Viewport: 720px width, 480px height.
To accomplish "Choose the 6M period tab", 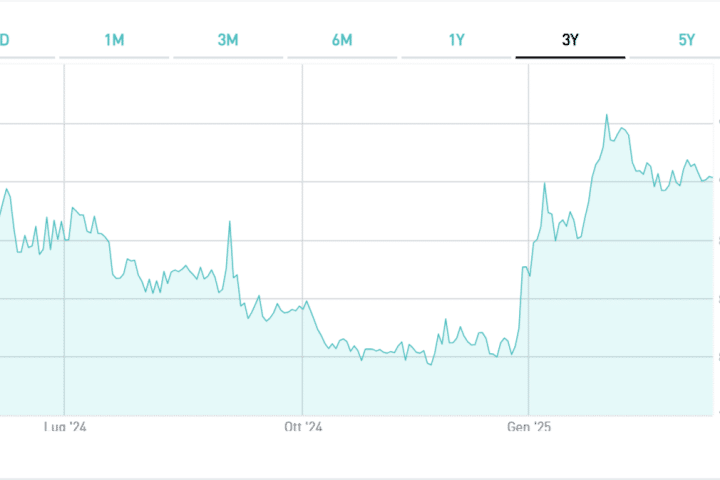I will click(x=342, y=40).
